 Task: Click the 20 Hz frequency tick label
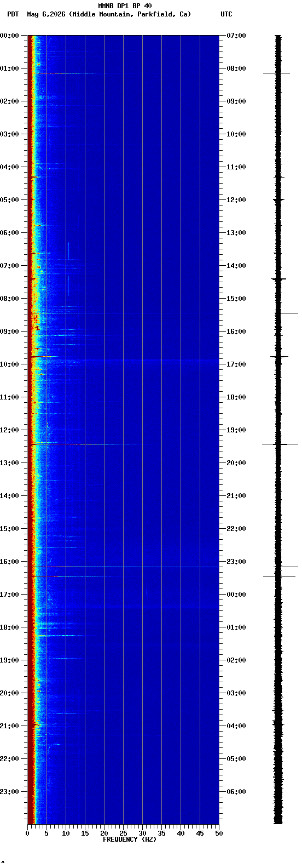click(104, 833)
